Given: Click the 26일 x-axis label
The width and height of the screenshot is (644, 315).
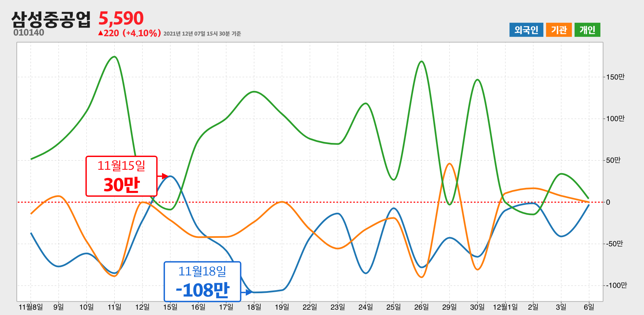Looking at the screenshot, I should point(421,307).
